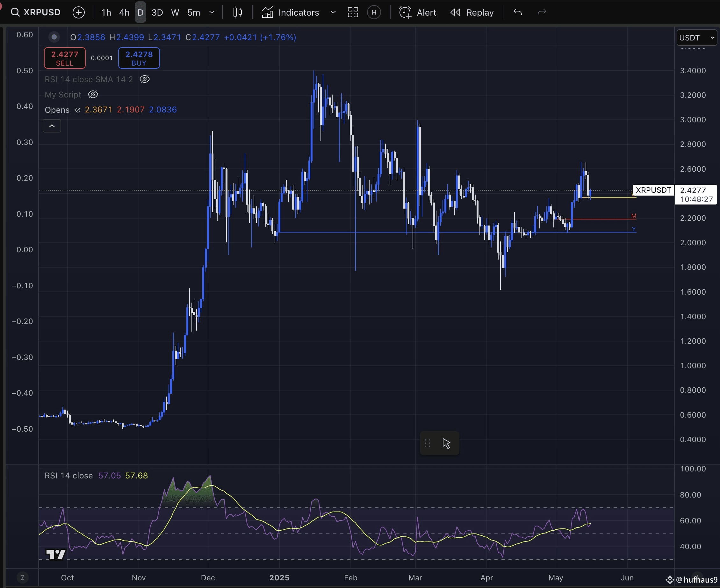Viewport: 720px width, 588px height.
Task: Show the hidden RSI 14 indicator
Action: click(145, 79)
